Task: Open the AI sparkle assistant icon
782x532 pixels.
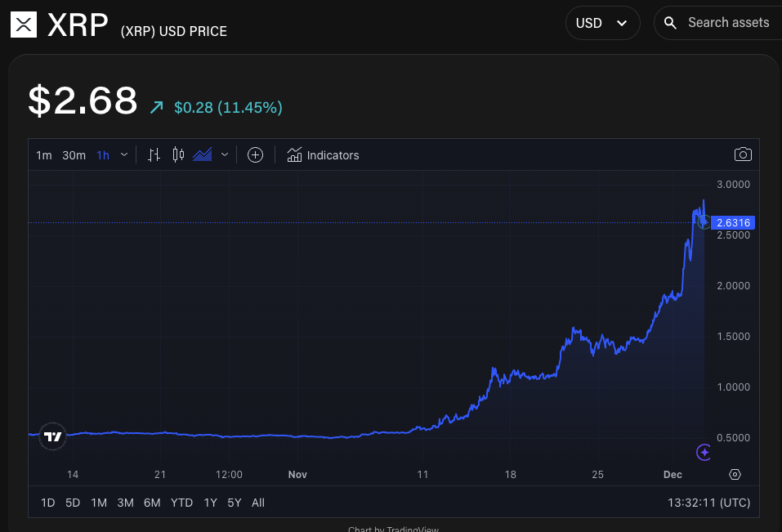Action: coord(703,453)
